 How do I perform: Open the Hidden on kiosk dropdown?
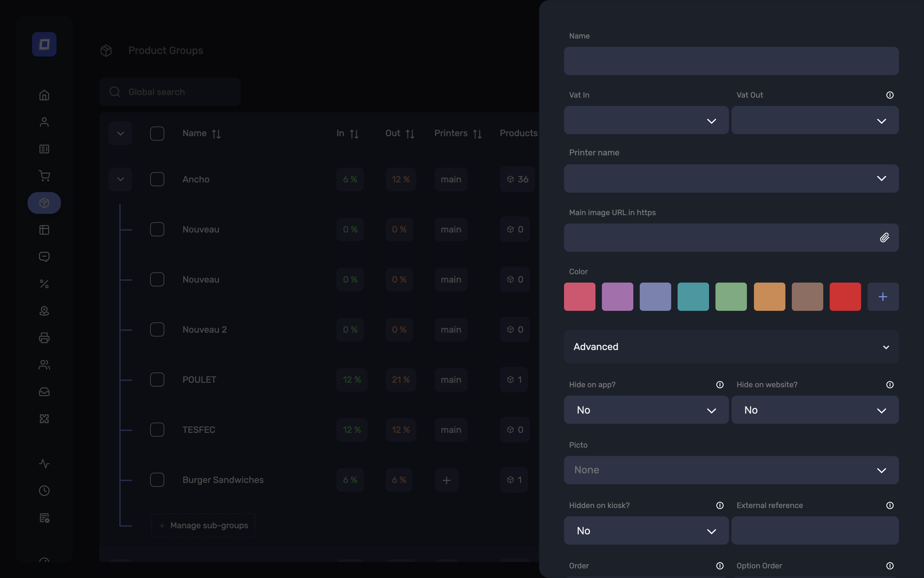[x=646, y=530]
